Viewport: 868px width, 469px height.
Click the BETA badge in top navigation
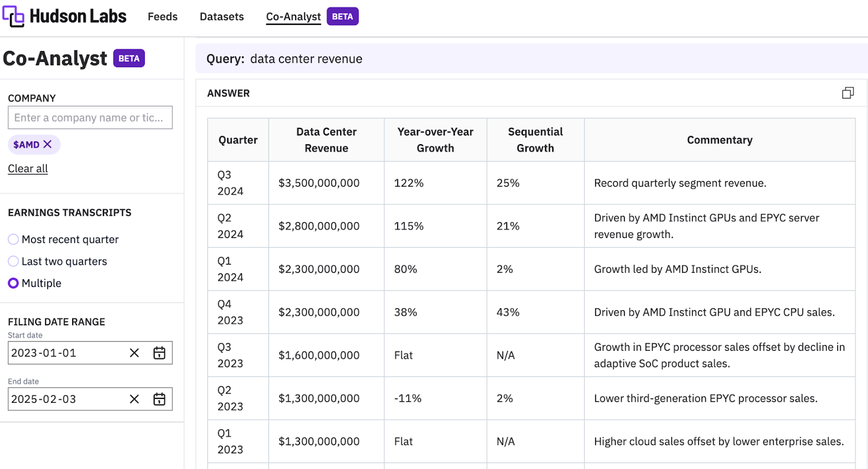[342, 17]
